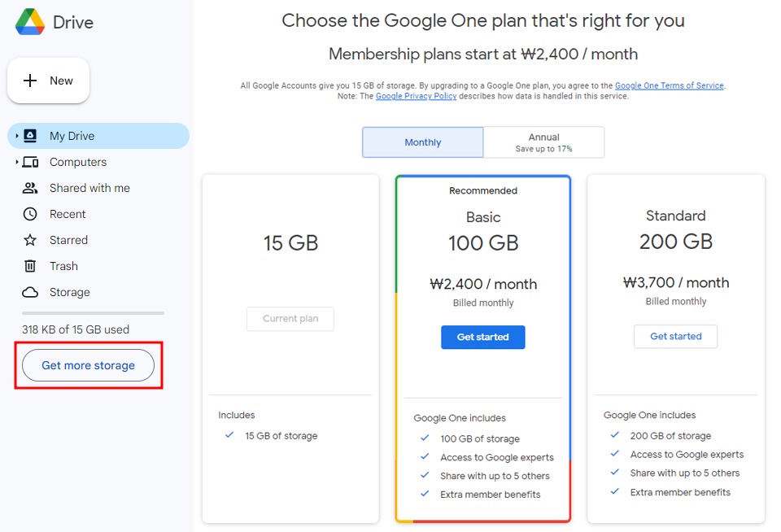Image resolution: width=781 pixels, height=532 pixels.
Task: Open Recent via the clock icon
Action: [x=30, y=214]
